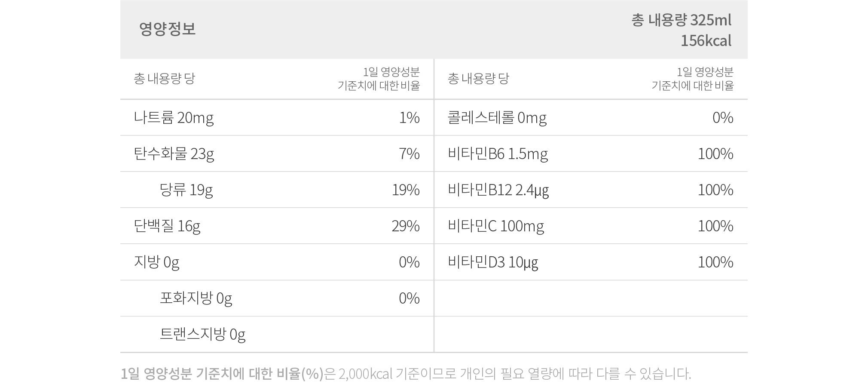Image resolution: width=868 pixels, height=384 pixels.
Task: Click the 나트륨 20mg row
Action: click(277, 117)
